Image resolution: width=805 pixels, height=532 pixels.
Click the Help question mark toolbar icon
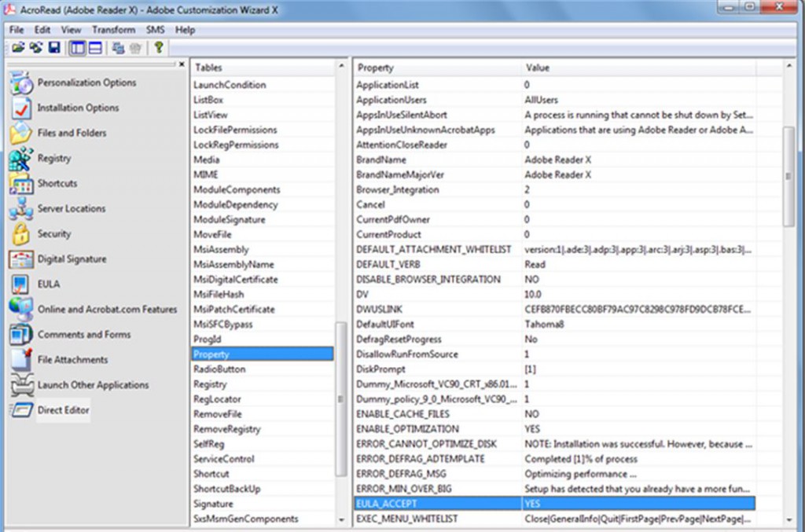(159, 48)
